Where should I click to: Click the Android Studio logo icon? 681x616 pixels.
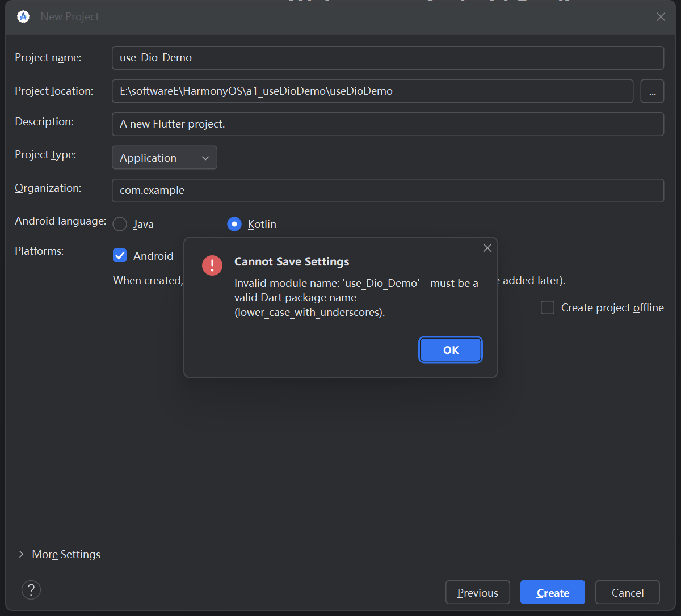23,16
